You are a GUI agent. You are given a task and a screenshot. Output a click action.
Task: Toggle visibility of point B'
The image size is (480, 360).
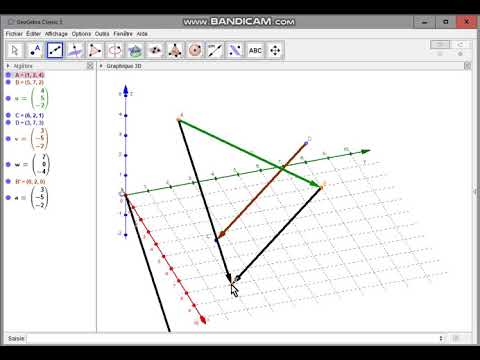[8, 182]
